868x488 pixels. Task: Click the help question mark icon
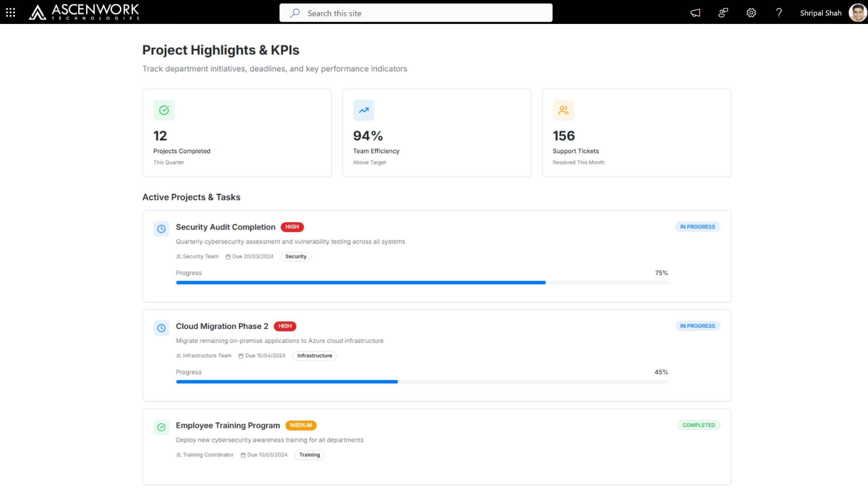pos(778,13)
